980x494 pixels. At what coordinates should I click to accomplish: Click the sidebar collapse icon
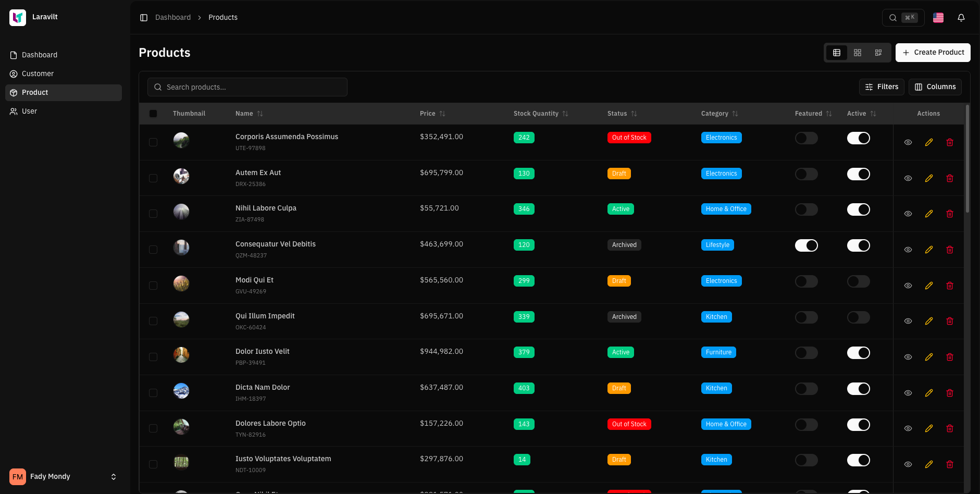pos(144,18)
